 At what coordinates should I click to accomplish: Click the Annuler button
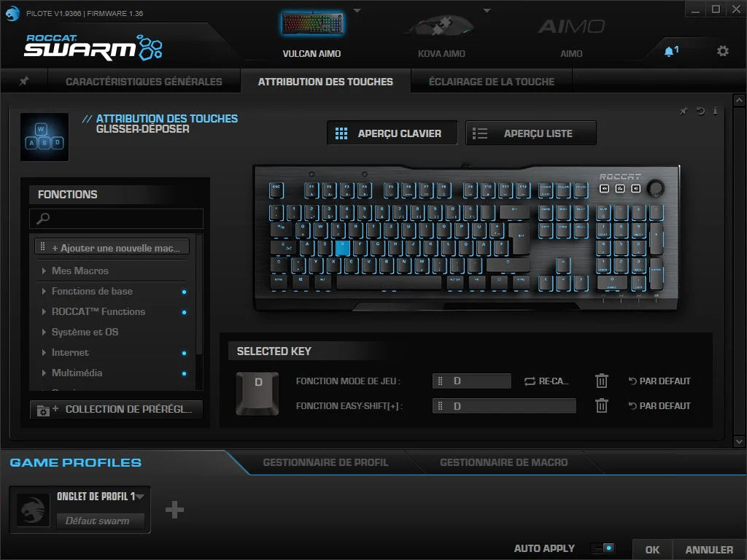click(x=709, y=549)
